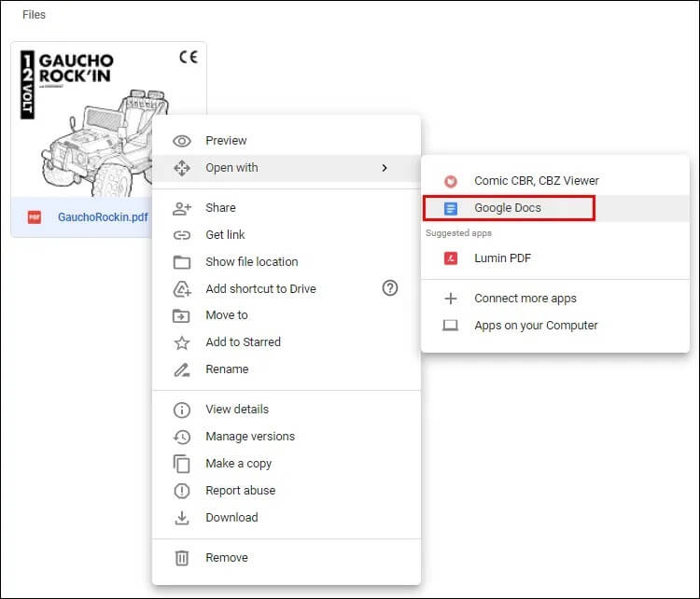
Task: Choose Move to option
Action: pyautogui.click(x=287, y=315)
